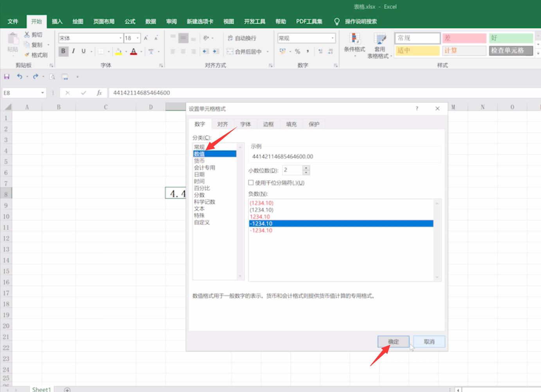Click the Underline icon

click(x=83, y=51)
